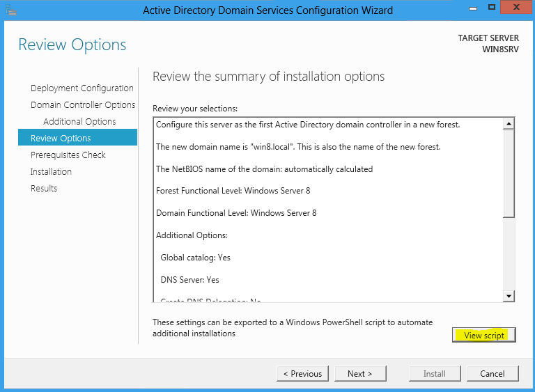
Task: Click 'Domain Functional Level: Windows Server 8'
Action: [x=236, y=213]
